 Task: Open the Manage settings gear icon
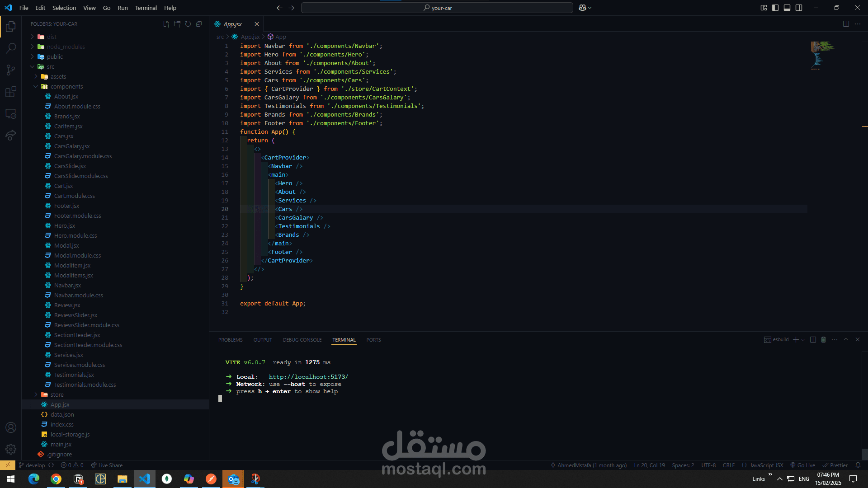click(x=11, y=449)
